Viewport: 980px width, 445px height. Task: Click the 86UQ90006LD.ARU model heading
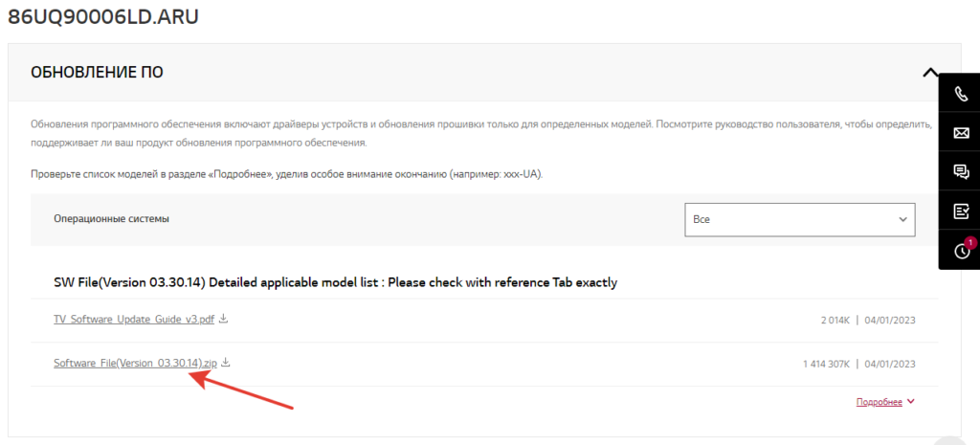pyautogui.click(x=103, y=17)
